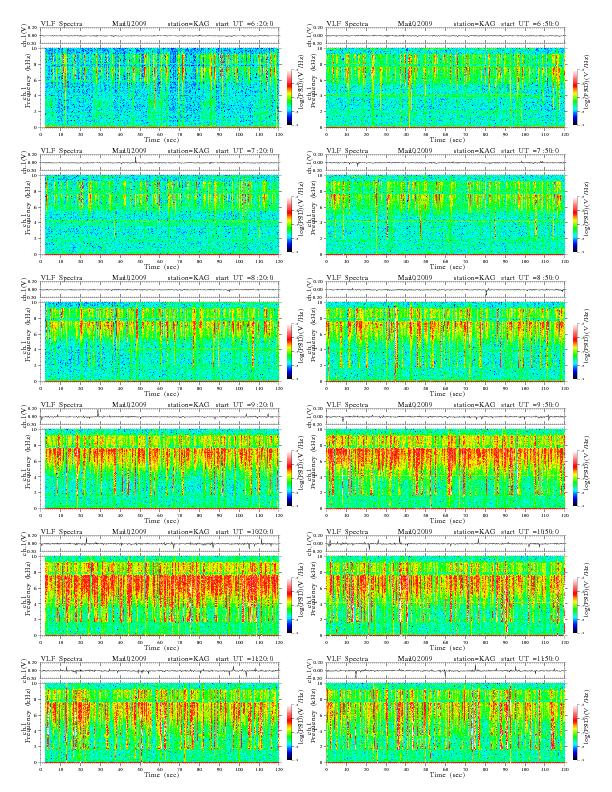Click the PSD color scale bar of the 9:20:0 panel
Viewport: 612px width, 792px height.
click(289, 479)
